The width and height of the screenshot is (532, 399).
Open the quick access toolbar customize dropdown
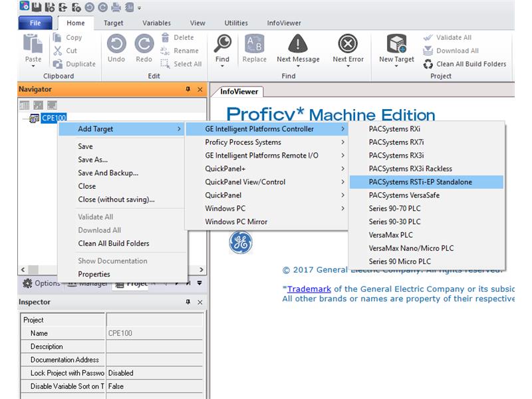point(140,8)
